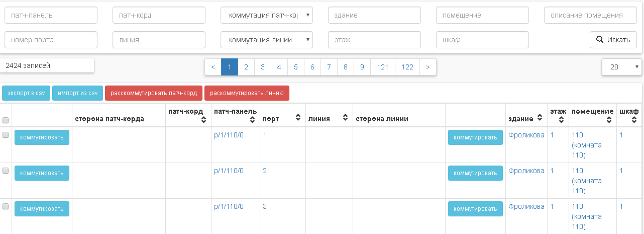The height and width of the screenshot is (234, 644).
Task: Sort table by помещение column arrows
Action: pos(608,120)
